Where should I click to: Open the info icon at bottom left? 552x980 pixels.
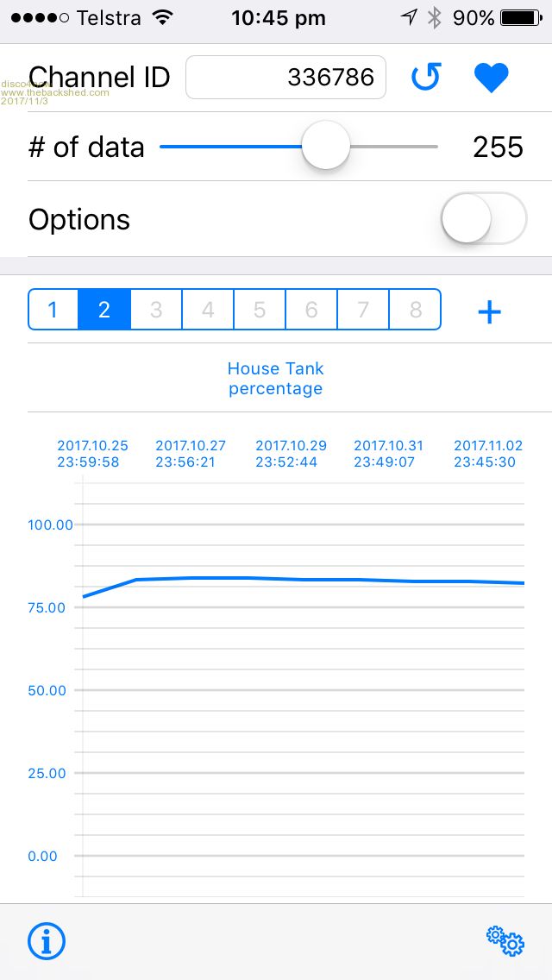tap(47, 941)
